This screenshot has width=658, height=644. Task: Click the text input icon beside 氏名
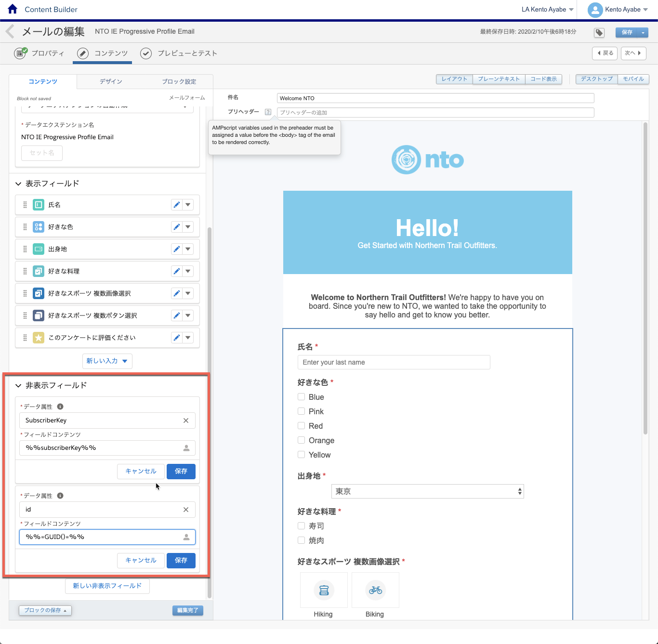pos(39,205)
